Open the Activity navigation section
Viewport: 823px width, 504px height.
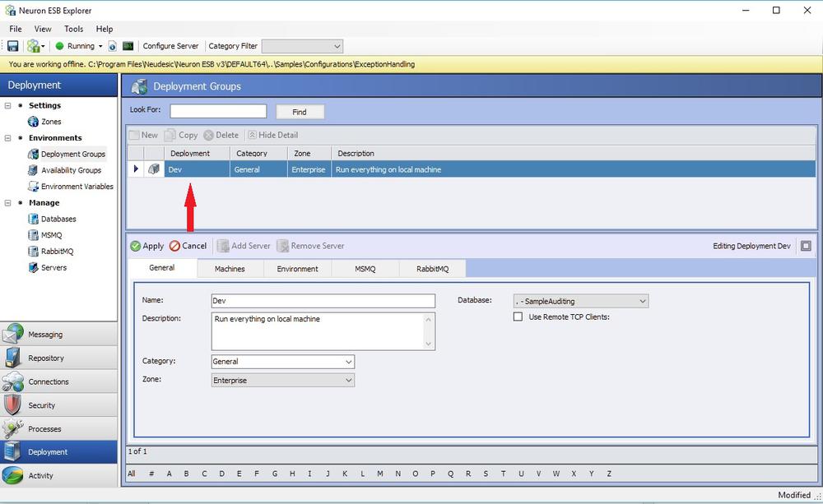58,476
